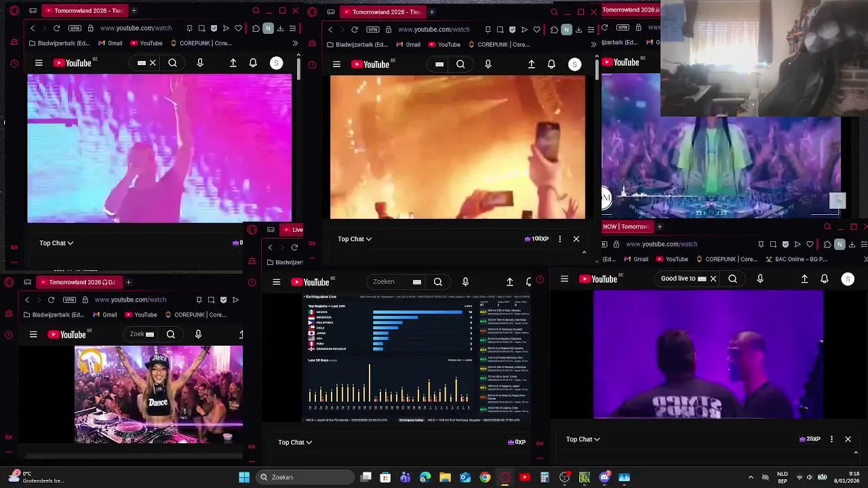The width and height of the screenshot is (868, 488).
Task: Collapse chat chevron in top-middle window
Action: [x=584, y=252]
